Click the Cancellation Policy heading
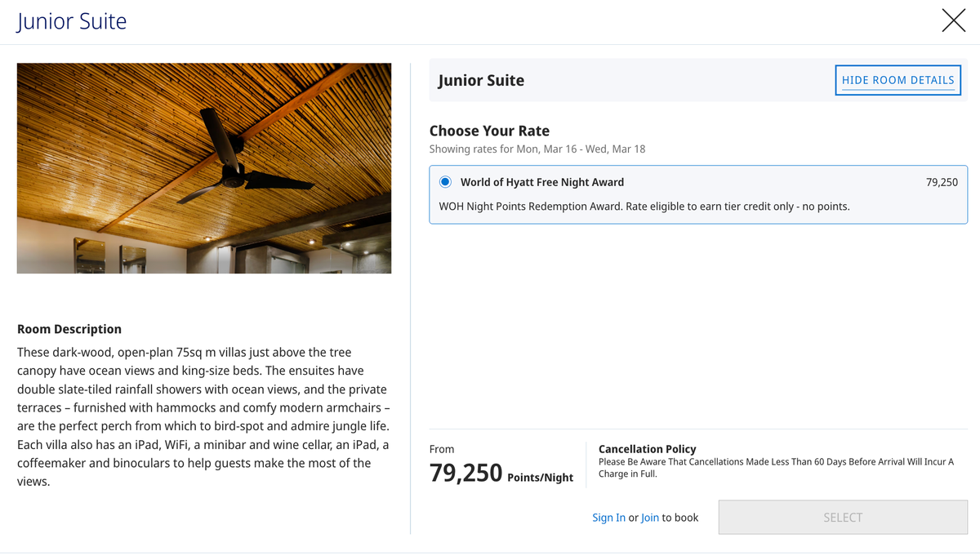 (x=648, y=448)
